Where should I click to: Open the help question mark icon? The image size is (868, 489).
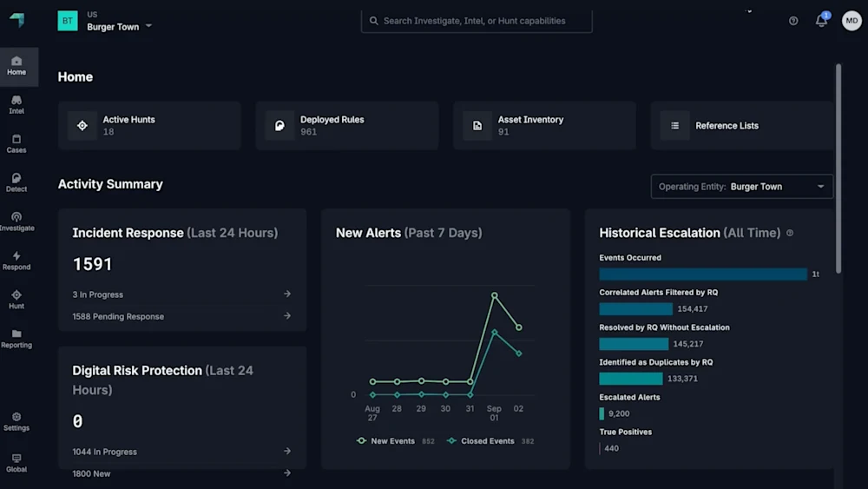tap(793, 21)
